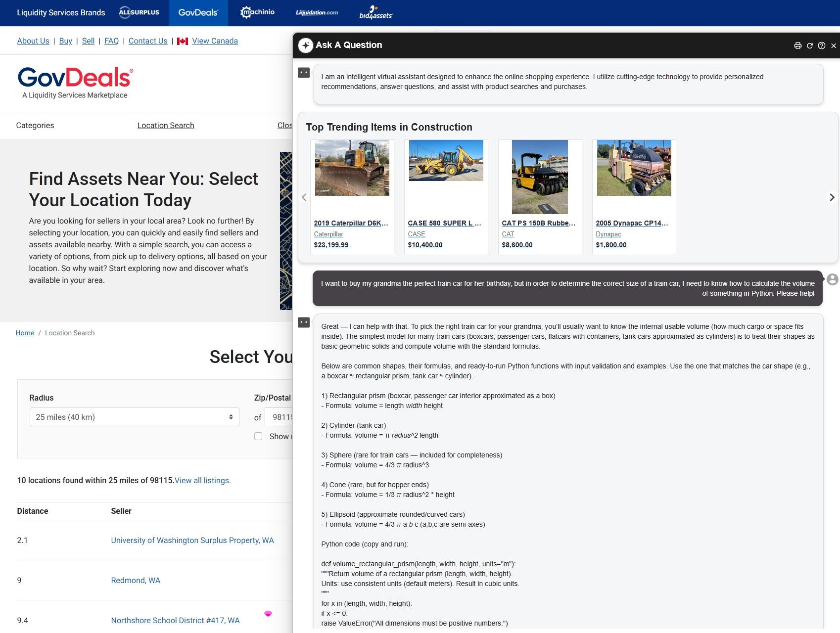Click the print icon in chat header
The image size is (840, 633).
(797, 45)
